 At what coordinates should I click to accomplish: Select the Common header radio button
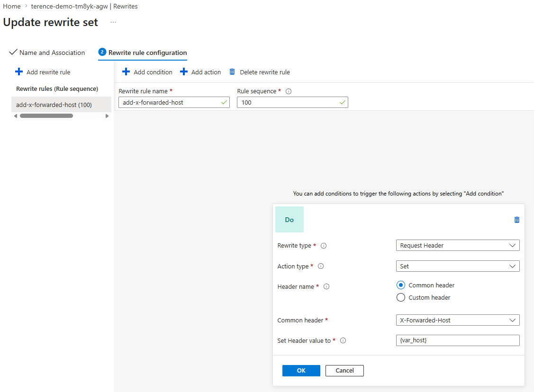(401, 285)
